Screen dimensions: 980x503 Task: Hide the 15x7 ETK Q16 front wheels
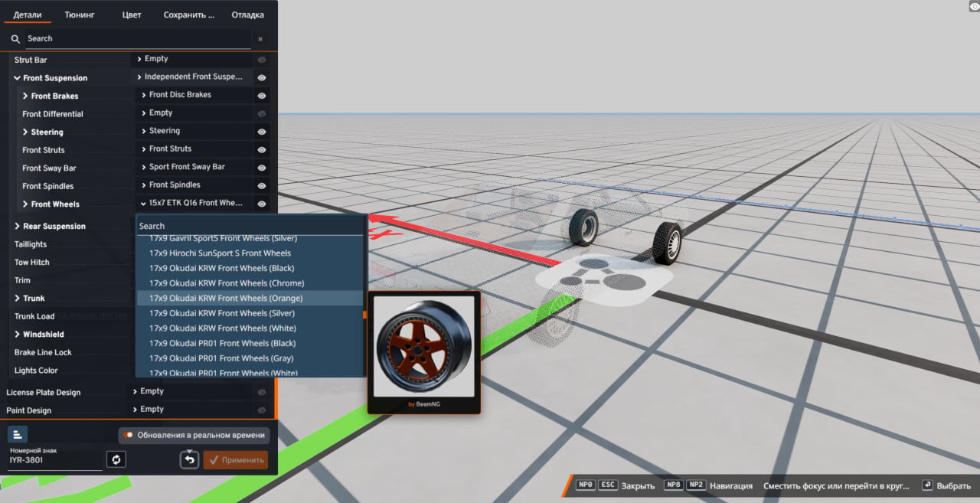[262, 204]
